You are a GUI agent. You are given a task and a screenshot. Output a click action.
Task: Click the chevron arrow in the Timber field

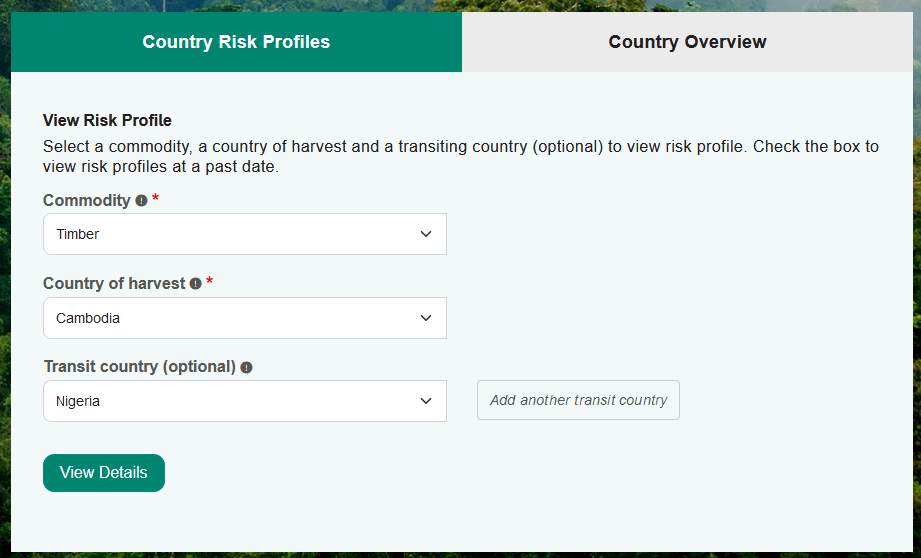[x=426, y=234]
